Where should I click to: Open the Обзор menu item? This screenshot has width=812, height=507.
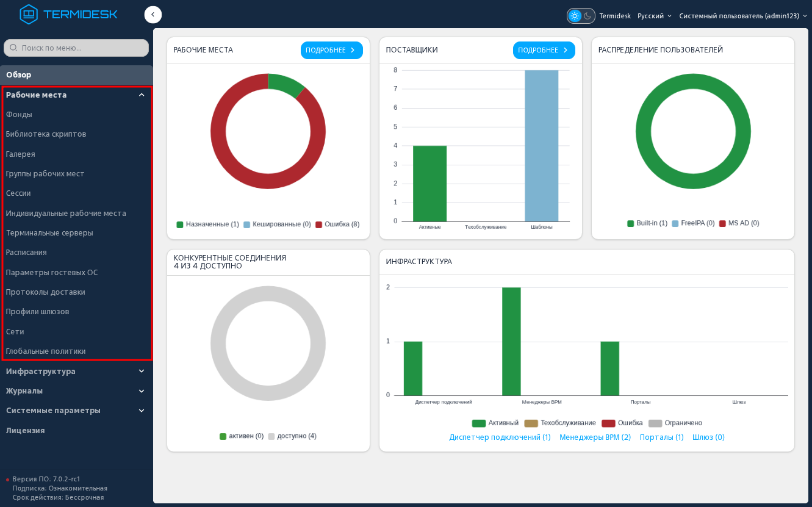pyautogui.click(x=76, y=74)
